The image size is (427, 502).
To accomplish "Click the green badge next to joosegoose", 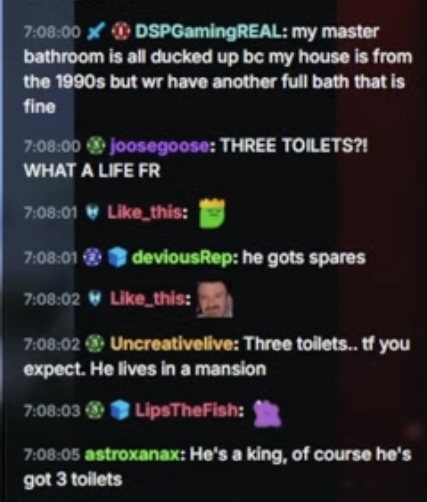I will coord(96,146).
